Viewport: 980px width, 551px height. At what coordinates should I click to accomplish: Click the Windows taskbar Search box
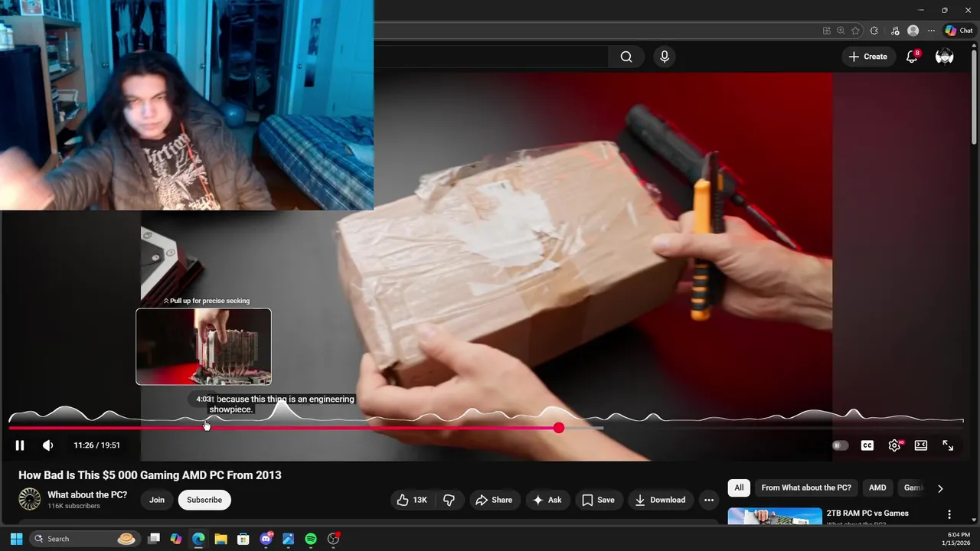pyautogui.click(x=84, y=539)
